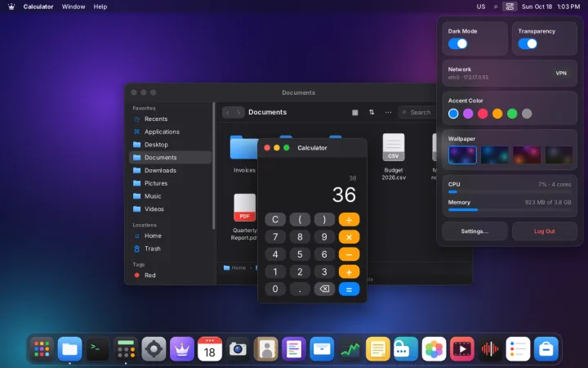The width and height of the screenshot is (588, 368).
Task: Click the Log Out button
Action: (545, 231)
